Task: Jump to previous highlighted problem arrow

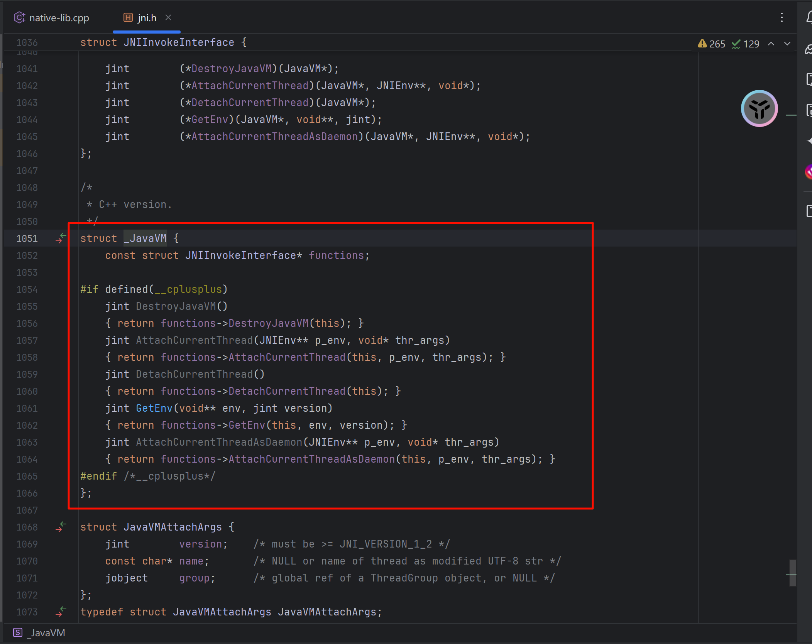Action: click(x=771, y=44)
